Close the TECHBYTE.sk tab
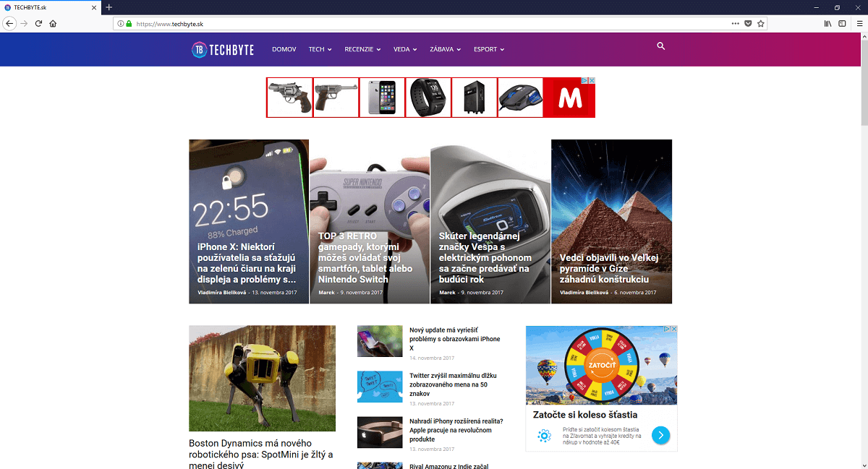This screenshot has height=469, width=868. tap(95, 7)
